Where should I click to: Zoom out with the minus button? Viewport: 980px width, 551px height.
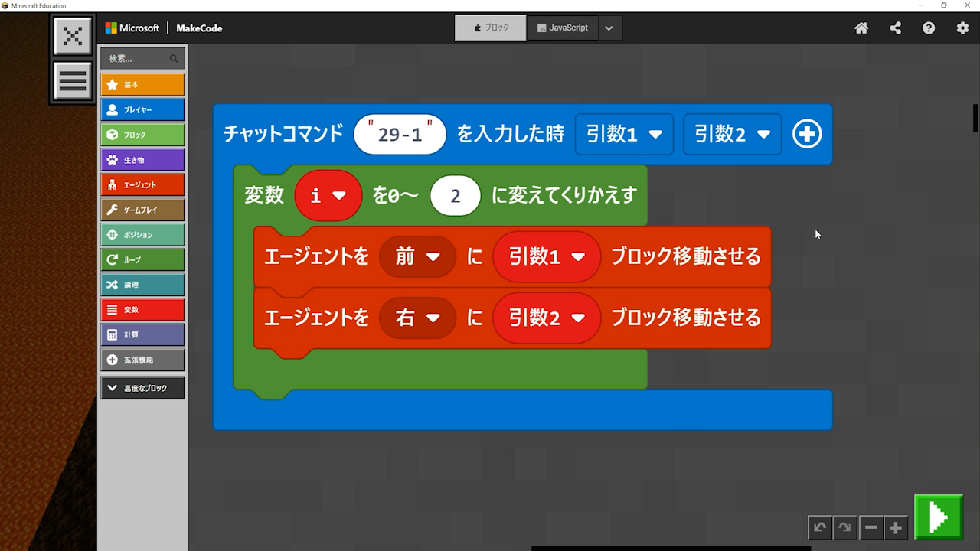click(871, 527)
